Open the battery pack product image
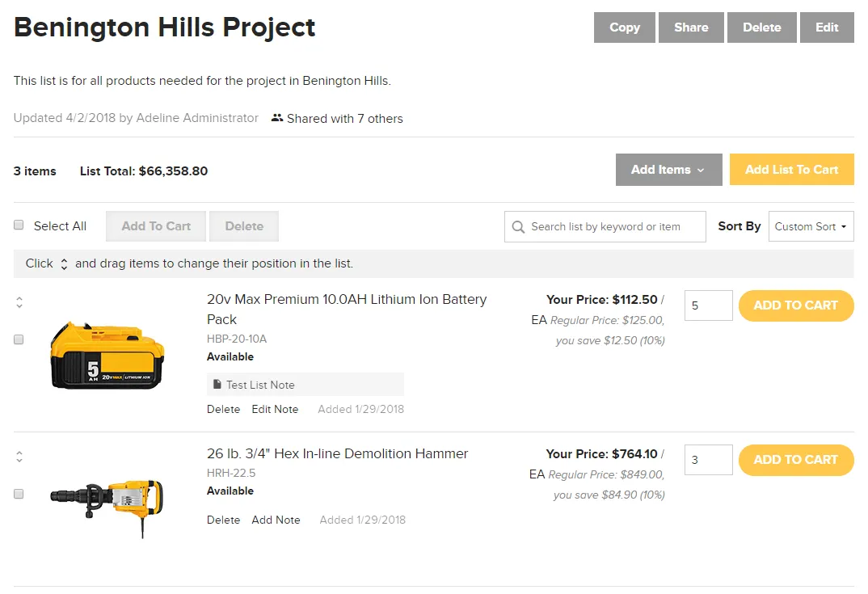 point(107,355)
